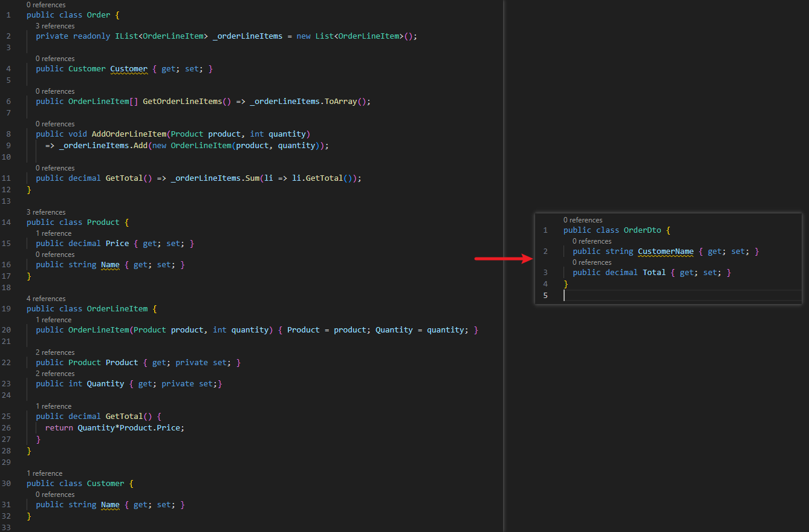Screen dimensions: 809x532
Task: Click line number 26 in left editor
Action: [7, 428]
